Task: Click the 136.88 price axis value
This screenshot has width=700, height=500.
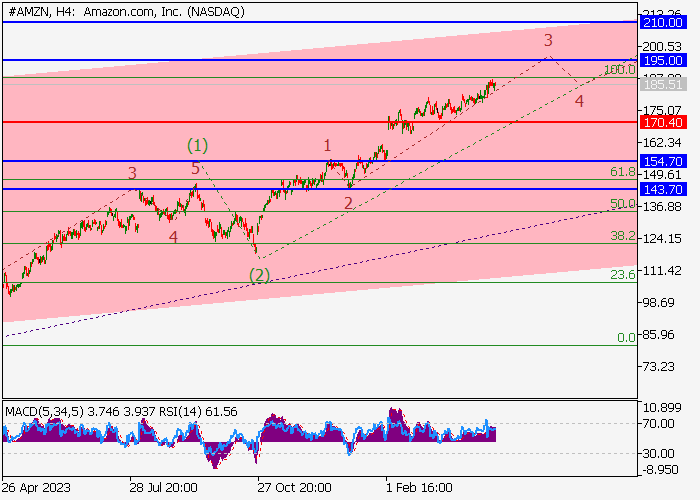Action: [662, 206]
